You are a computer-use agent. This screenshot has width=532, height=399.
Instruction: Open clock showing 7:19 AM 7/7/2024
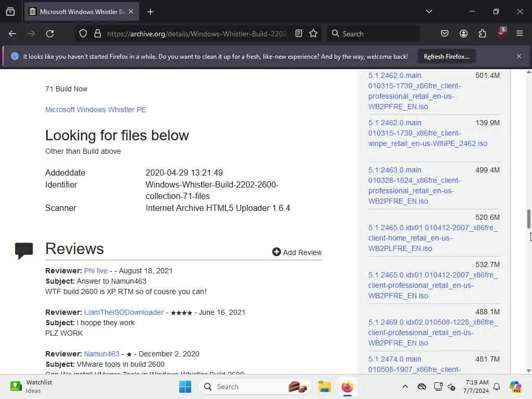476,387
